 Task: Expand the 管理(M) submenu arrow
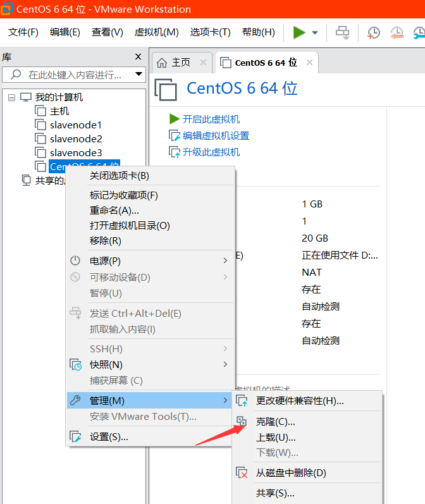225,400
